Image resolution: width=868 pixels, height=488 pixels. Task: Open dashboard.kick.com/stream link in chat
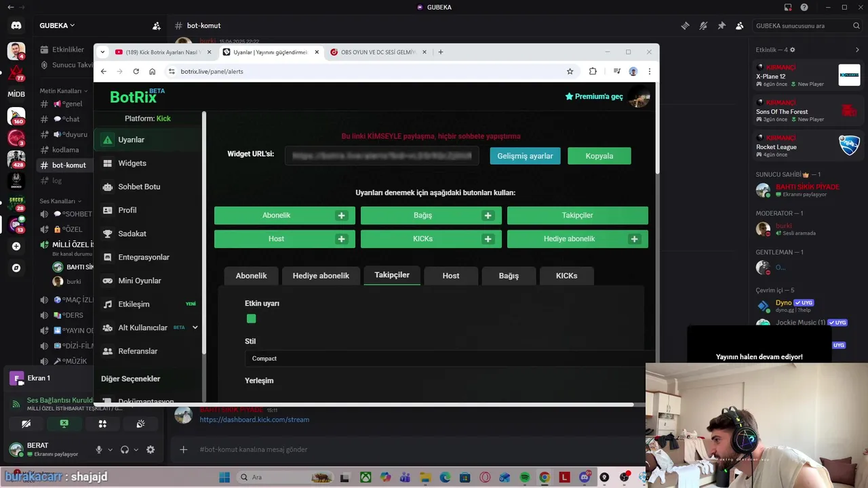click(x=254, y=420)
